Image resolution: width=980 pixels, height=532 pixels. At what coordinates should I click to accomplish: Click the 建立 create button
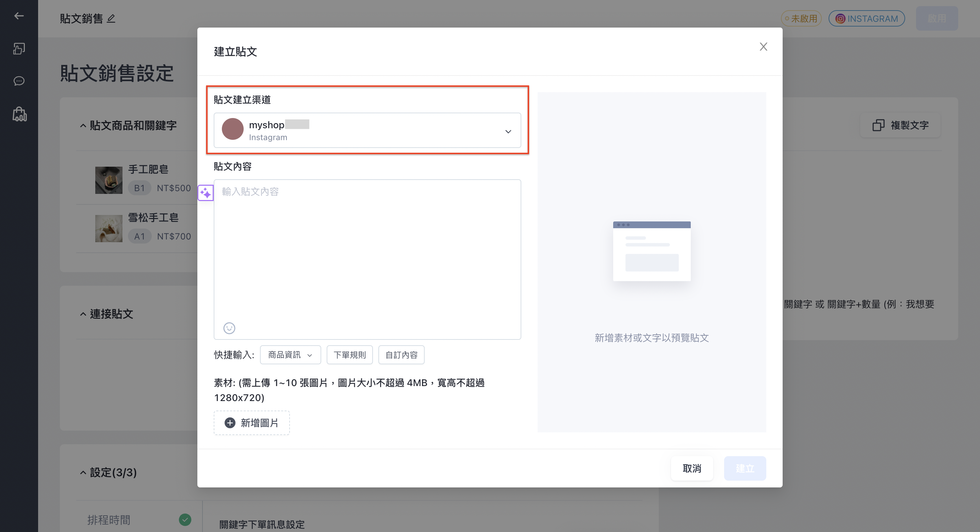click(745, 468)
